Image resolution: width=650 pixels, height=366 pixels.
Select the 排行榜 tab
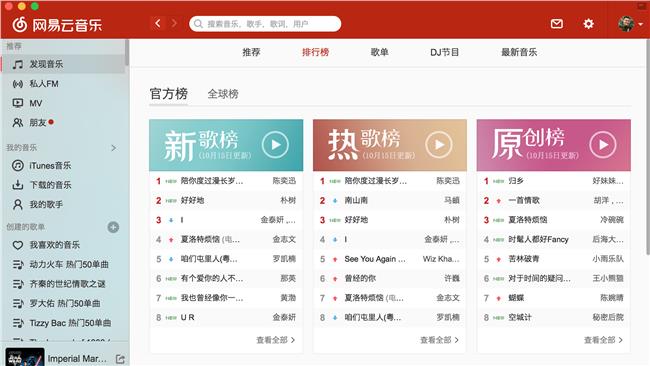315,52
